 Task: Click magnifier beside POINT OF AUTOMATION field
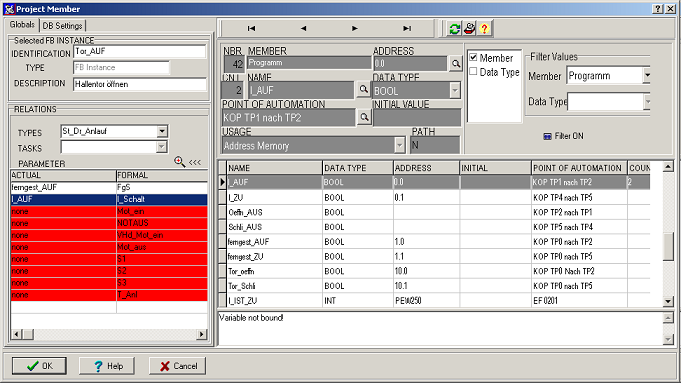pyautogui.click(x=364, y=117)
